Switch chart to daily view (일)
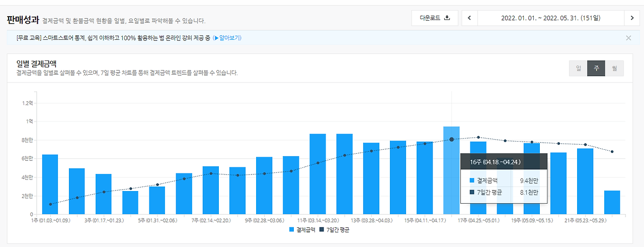 click(x=578, y=69)
